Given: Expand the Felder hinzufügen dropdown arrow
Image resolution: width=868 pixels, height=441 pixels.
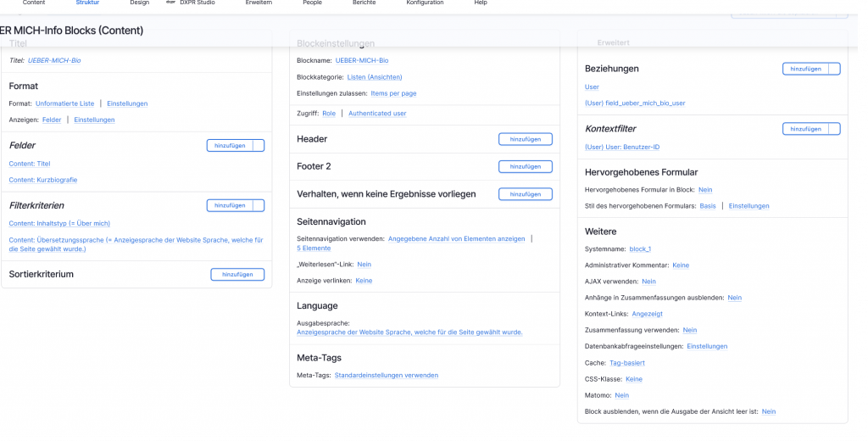Looking at the screenshot, I should (259, 146).
